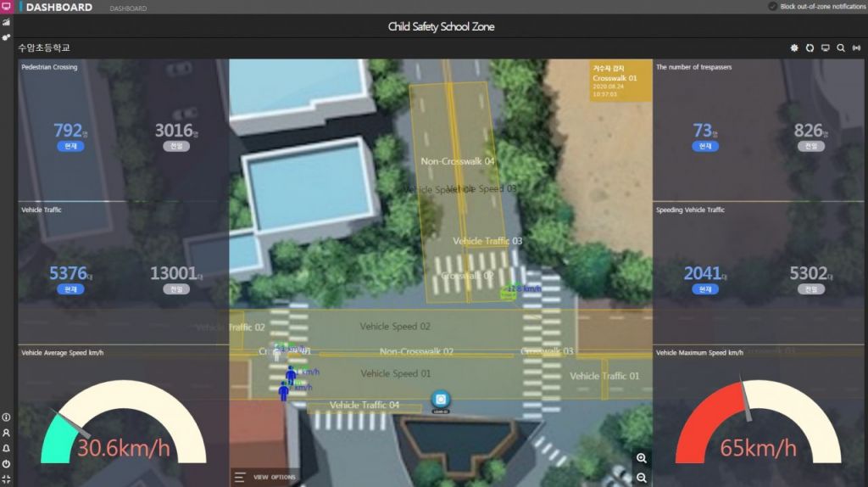Click the live sensor signal icon
The height and width of the screenshot is (487, 868).
[855, 48]
